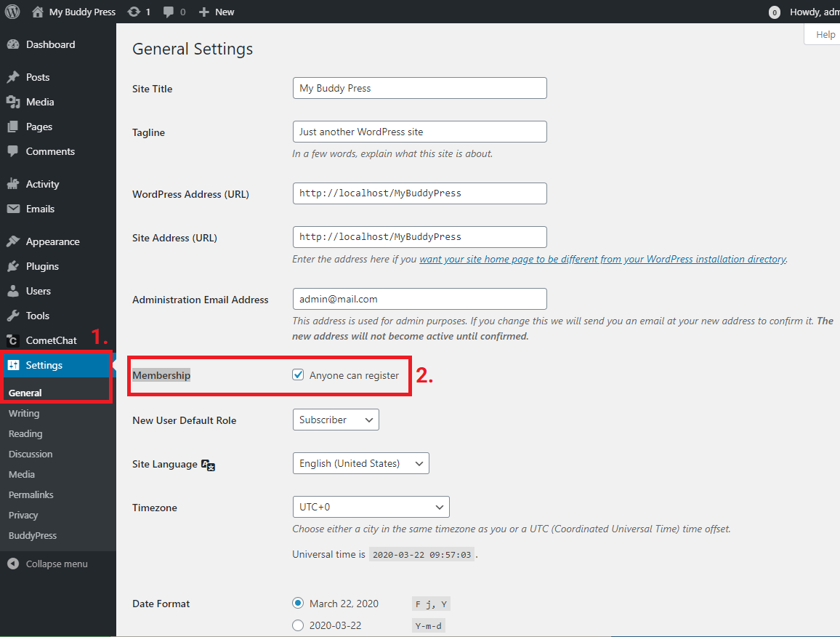Select the March 22, 2020 date format

tap(298, 604)
